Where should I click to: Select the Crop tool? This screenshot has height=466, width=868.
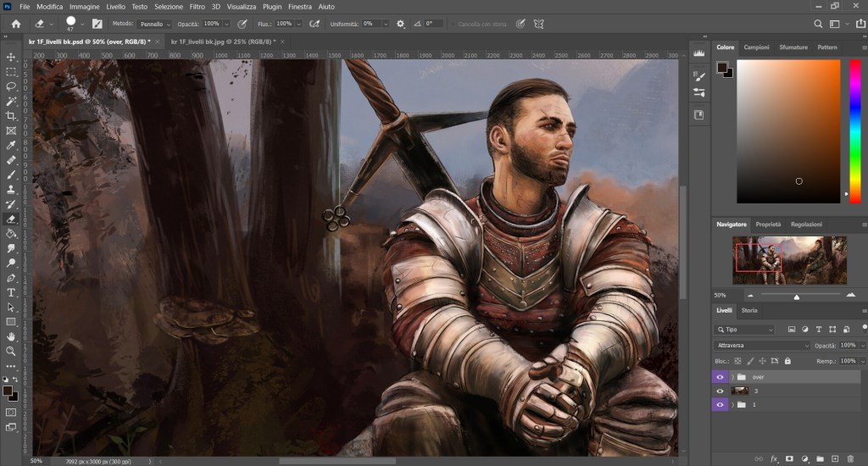(11, 116)
